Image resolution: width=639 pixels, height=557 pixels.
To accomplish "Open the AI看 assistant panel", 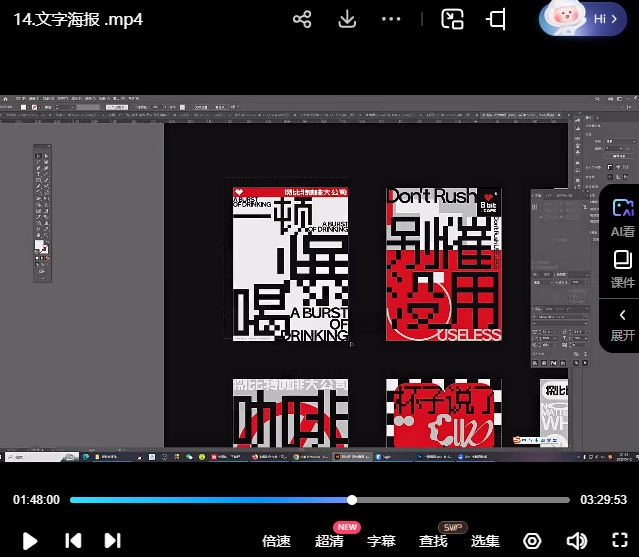I will point(623,217).
